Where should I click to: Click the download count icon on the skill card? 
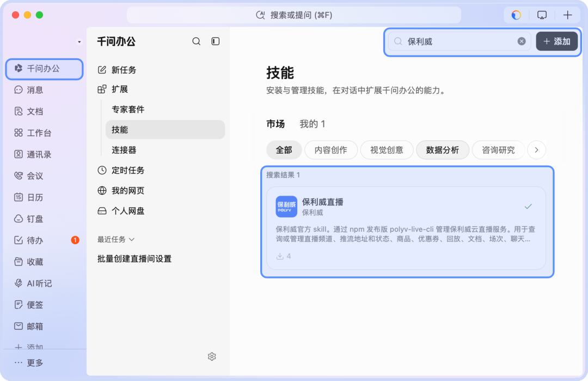(x=280, y=256)
